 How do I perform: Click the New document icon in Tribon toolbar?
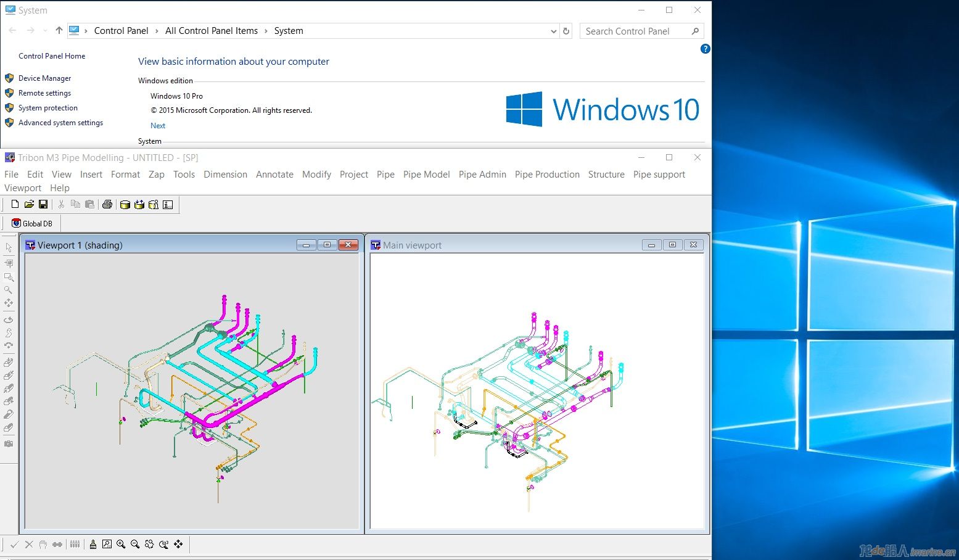pos(15,204)
